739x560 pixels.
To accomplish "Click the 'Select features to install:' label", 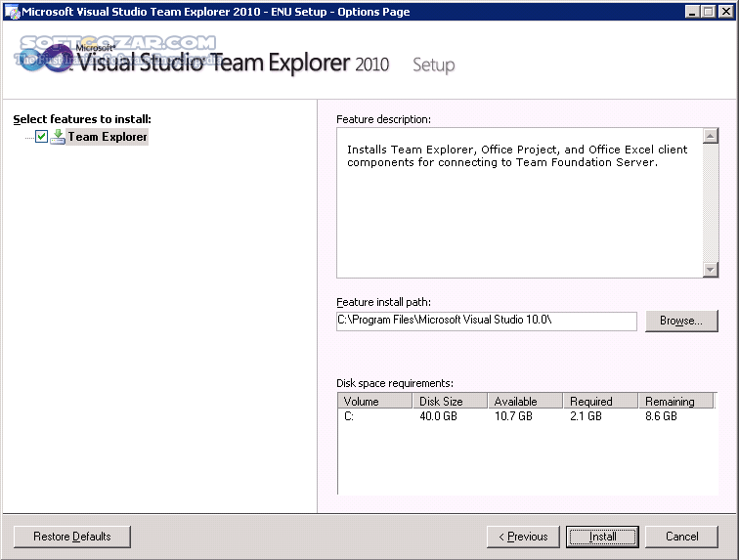I will (x=82, y=119).
